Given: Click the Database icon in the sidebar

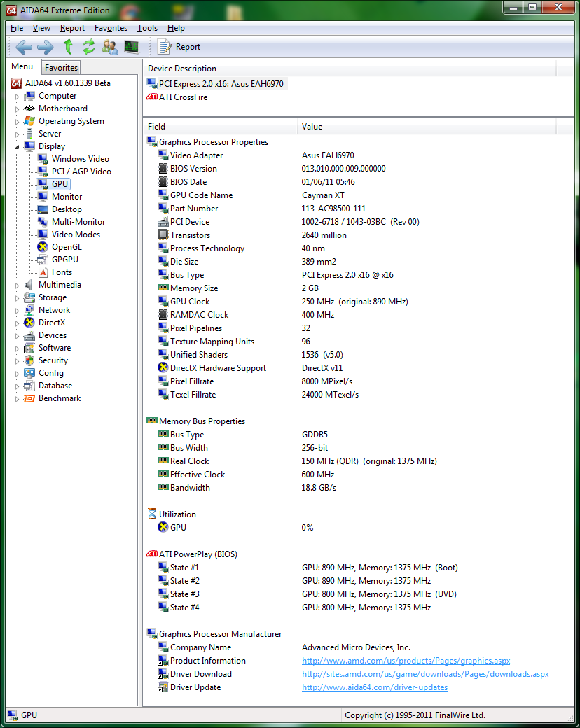Looking at the screenshot, I should [29, 386].
